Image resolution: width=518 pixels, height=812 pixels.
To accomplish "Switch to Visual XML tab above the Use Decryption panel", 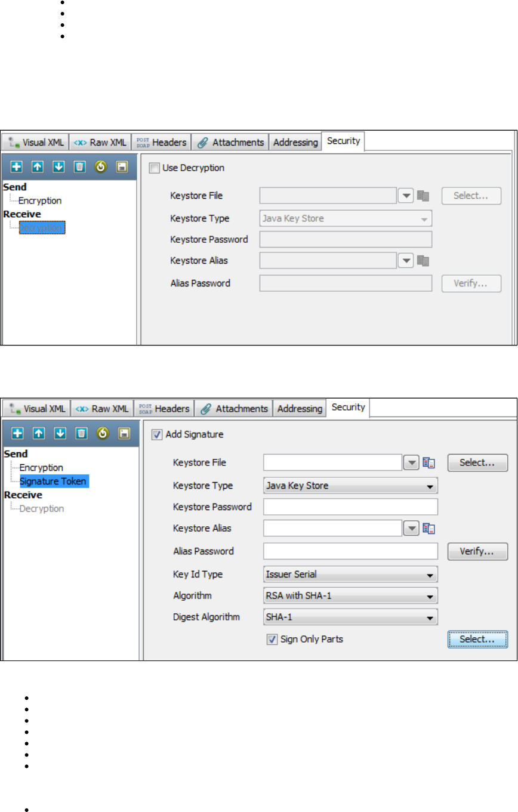I will [x=36, y=142].
